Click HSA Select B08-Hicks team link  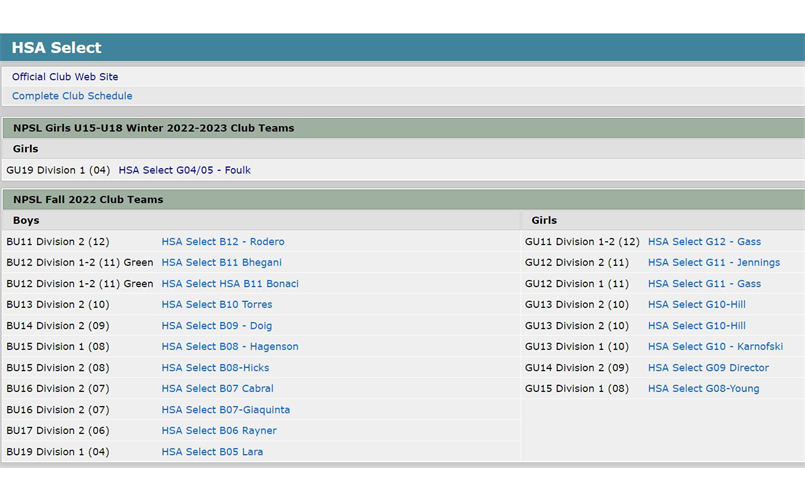215,368
